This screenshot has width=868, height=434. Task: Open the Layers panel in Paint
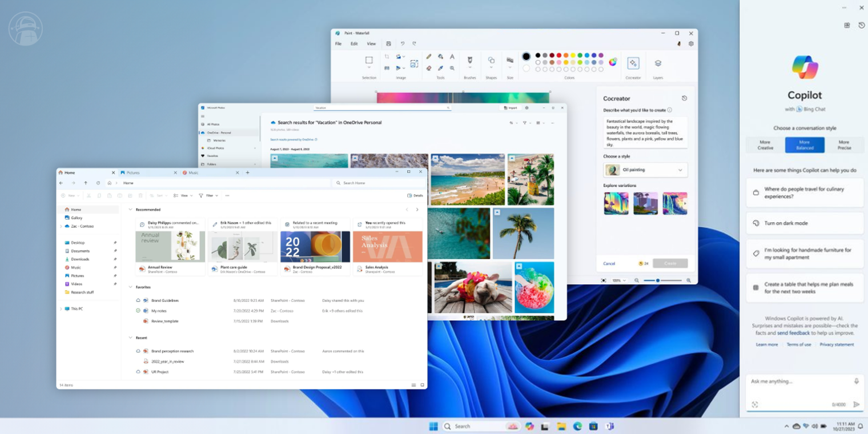pyautogui.click(x=658, y=63)
